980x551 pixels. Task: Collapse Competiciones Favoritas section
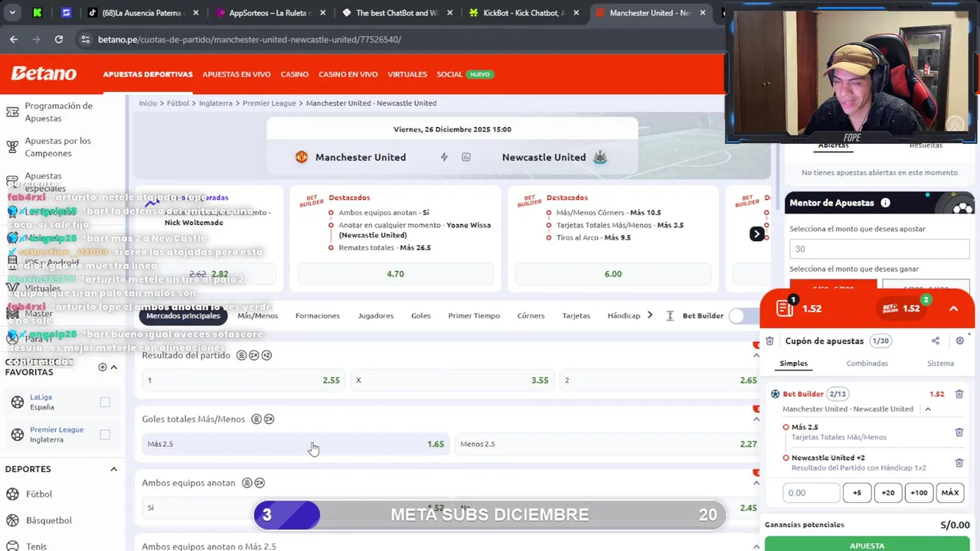click(114, 367)
